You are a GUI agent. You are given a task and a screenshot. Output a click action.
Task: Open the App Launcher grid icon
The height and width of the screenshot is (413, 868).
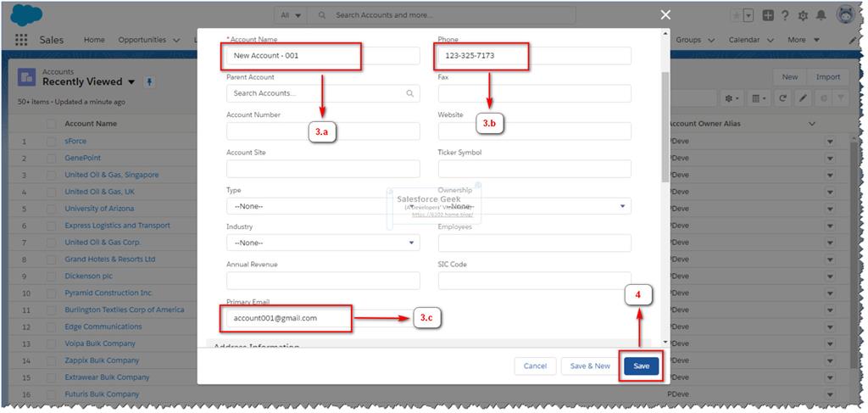(21, 40)
